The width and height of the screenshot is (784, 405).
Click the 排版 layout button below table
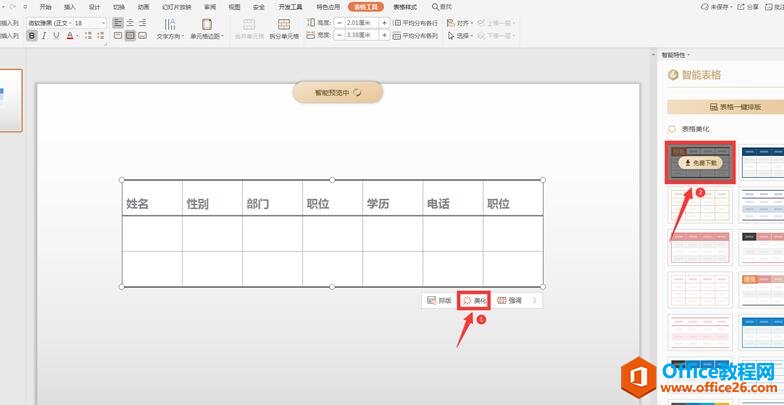440,300
